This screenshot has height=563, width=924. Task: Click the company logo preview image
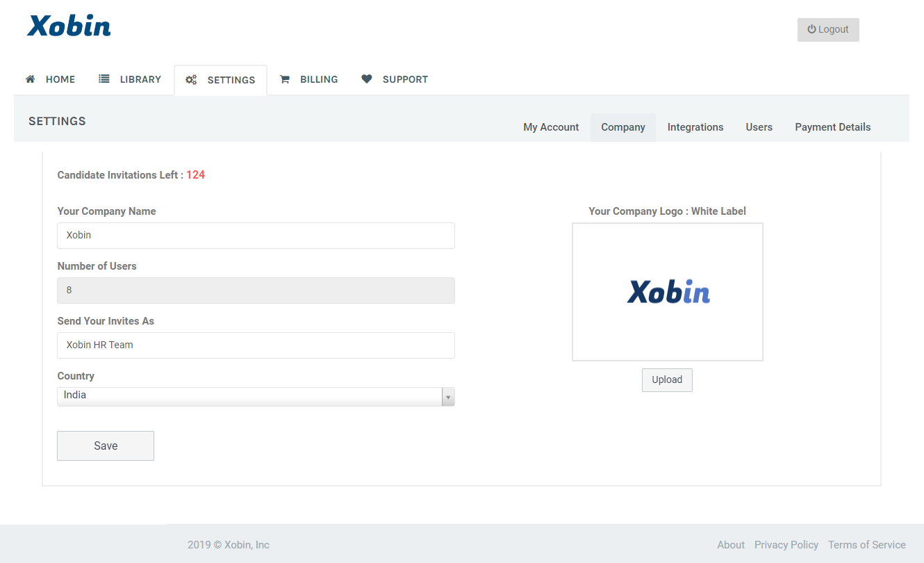[668, 292]
